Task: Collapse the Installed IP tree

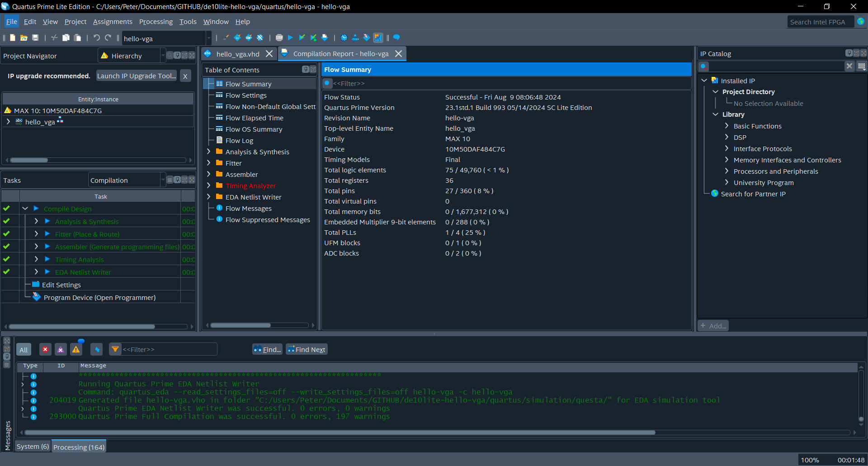Action: [704, 81]
